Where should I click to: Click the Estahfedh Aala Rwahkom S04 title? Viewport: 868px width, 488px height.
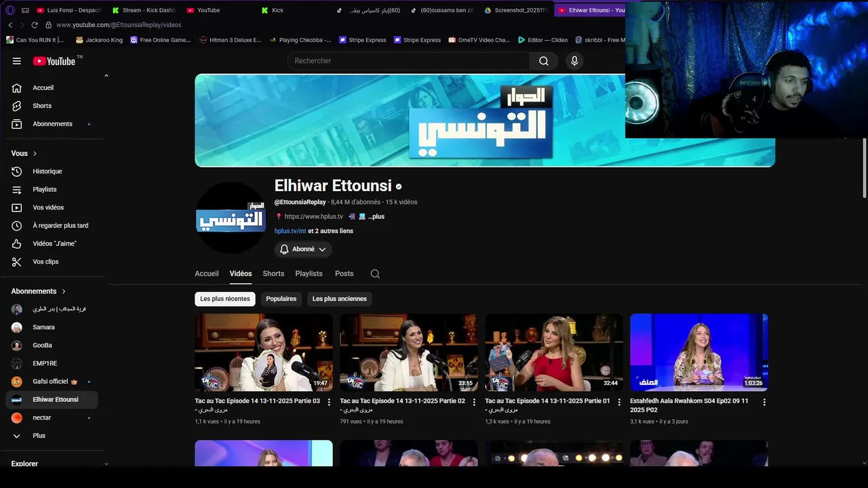point(689,405)
